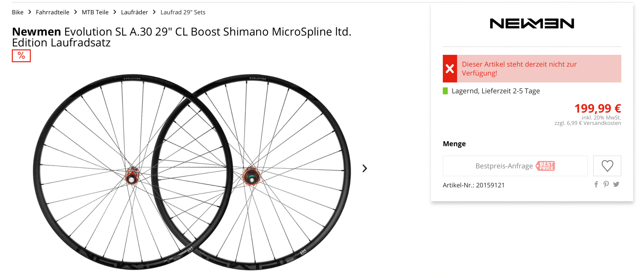
Task: Open the Newmen brand logo
Action: [532, 24]
